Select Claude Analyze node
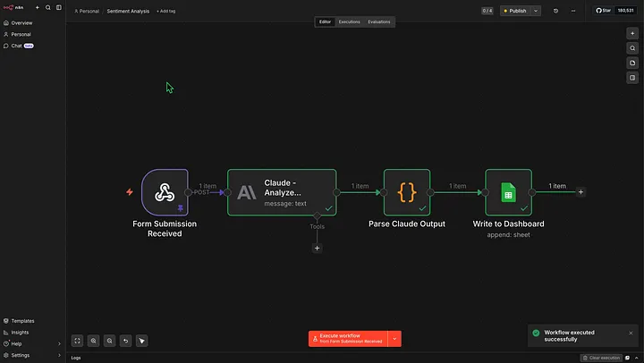 click(282, 192)
